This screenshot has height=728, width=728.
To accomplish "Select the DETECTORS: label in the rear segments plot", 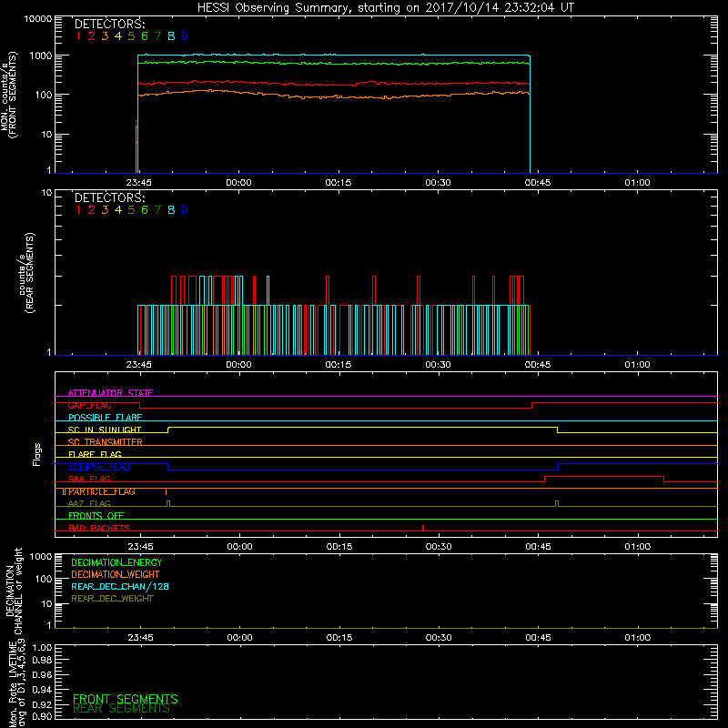I will [x=109, y=197].
